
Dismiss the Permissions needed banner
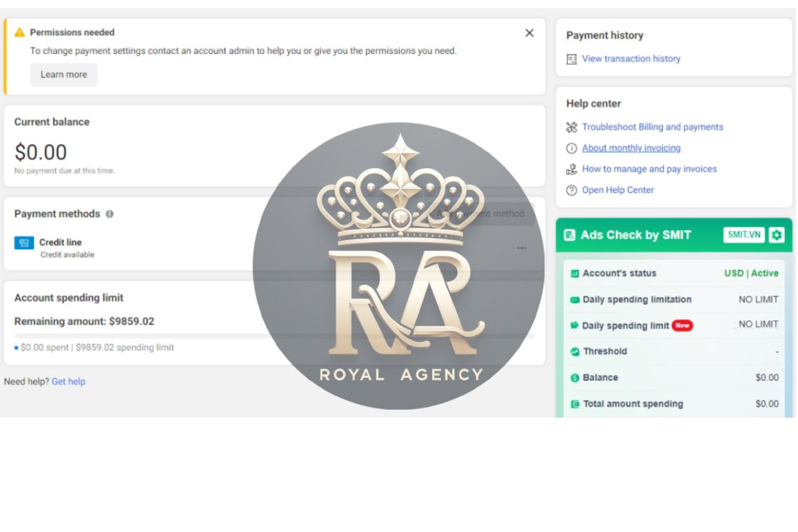529,33
